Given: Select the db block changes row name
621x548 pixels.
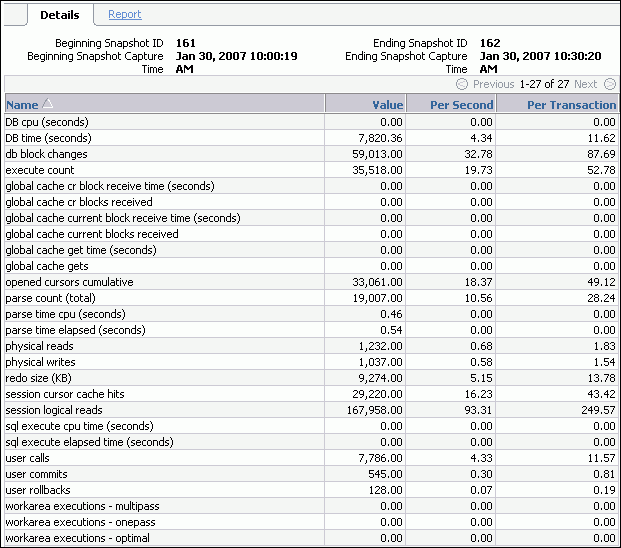Looking at the screenshot, I should 46,154.
